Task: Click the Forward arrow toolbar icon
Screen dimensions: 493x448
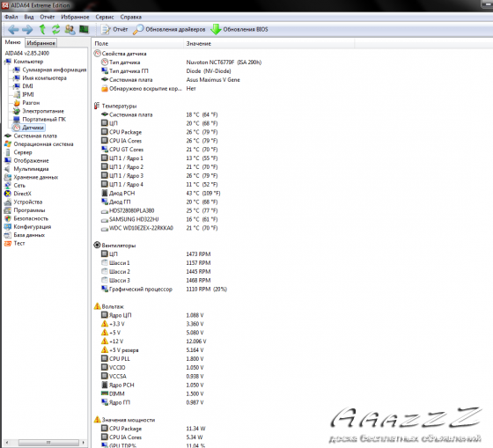Action: [27, 30]
